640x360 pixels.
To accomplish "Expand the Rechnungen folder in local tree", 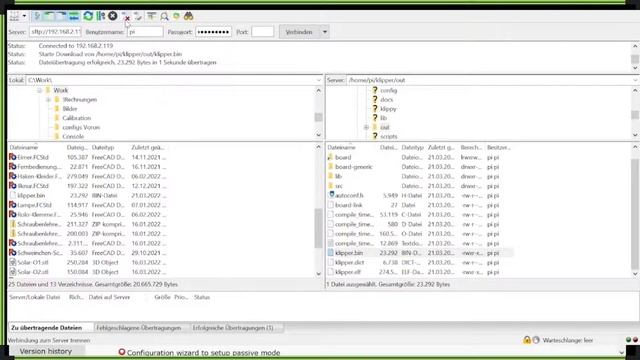I will click(x=48, y=100).
